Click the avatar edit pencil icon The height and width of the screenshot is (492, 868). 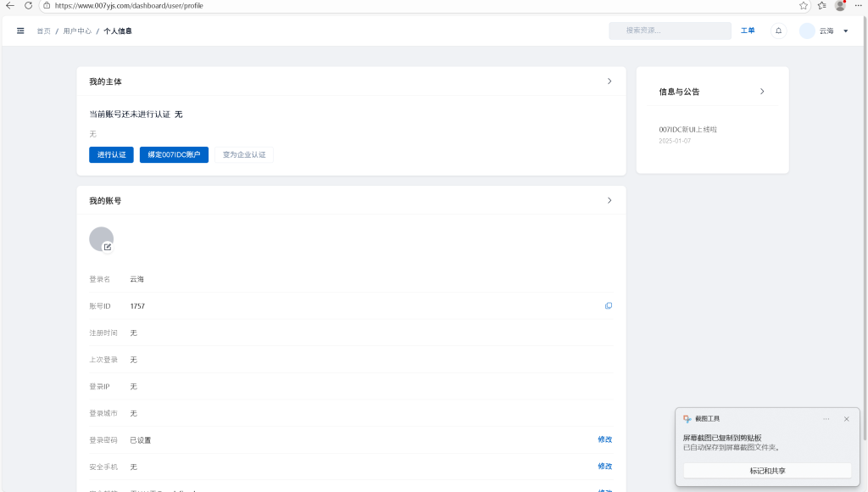click(x=108, y=247)
